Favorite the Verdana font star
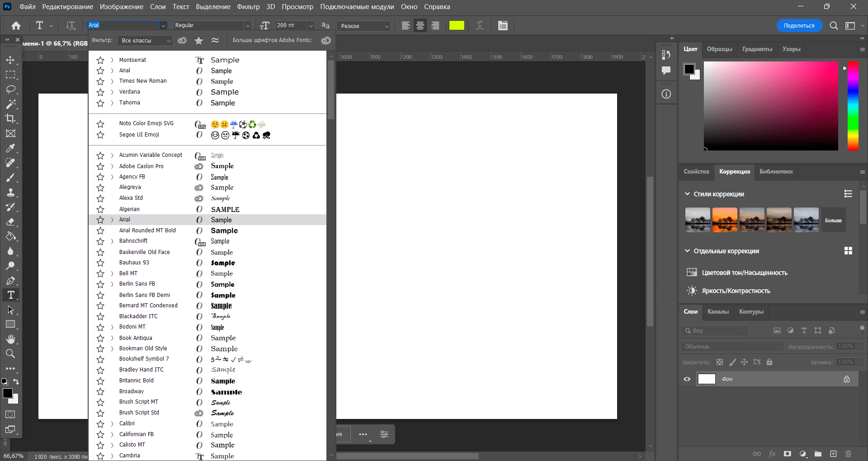 [100, 92]
